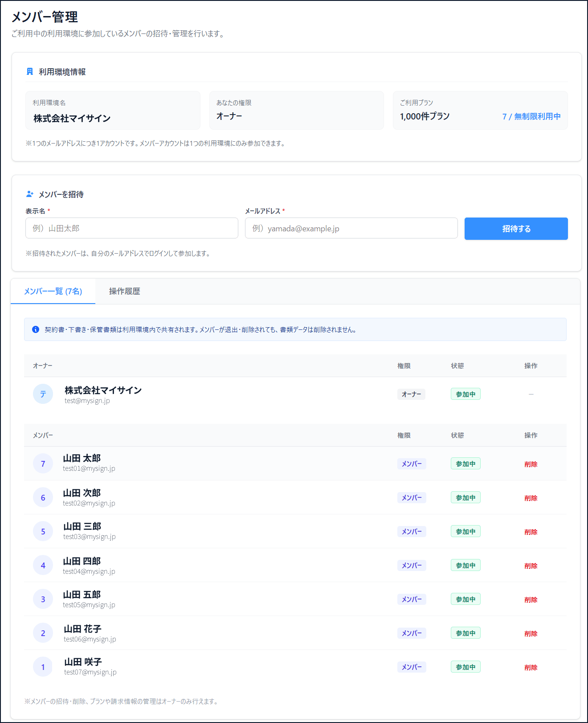Screen dimensions: 588x723
Task: Switch to the メンバー一覧 (7名) tab
Action: 53,291
